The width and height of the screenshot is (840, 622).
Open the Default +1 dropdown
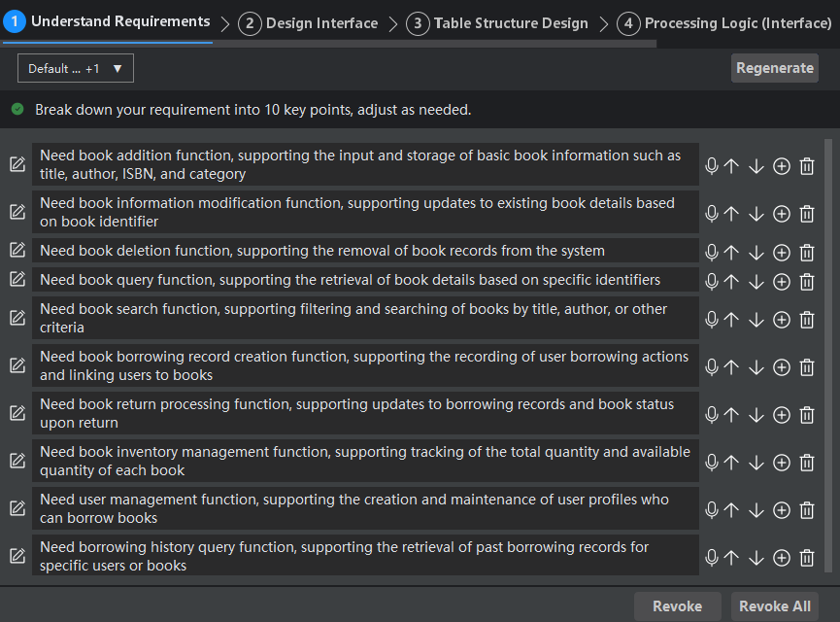pos(76,68)
